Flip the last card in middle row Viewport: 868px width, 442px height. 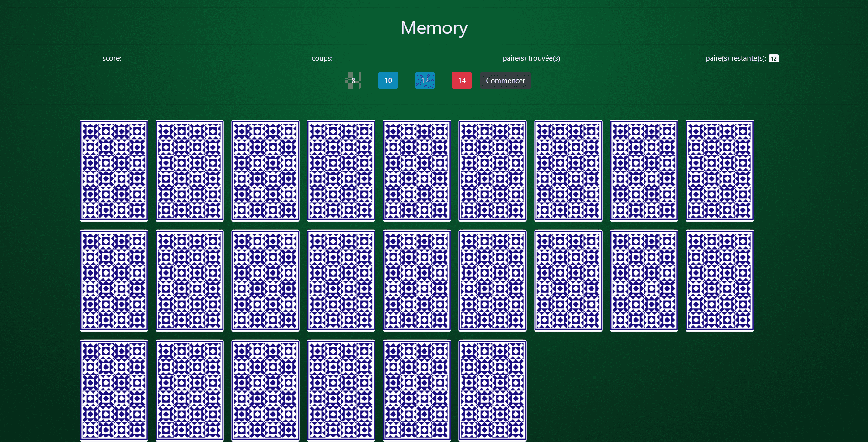coord(719,281)
